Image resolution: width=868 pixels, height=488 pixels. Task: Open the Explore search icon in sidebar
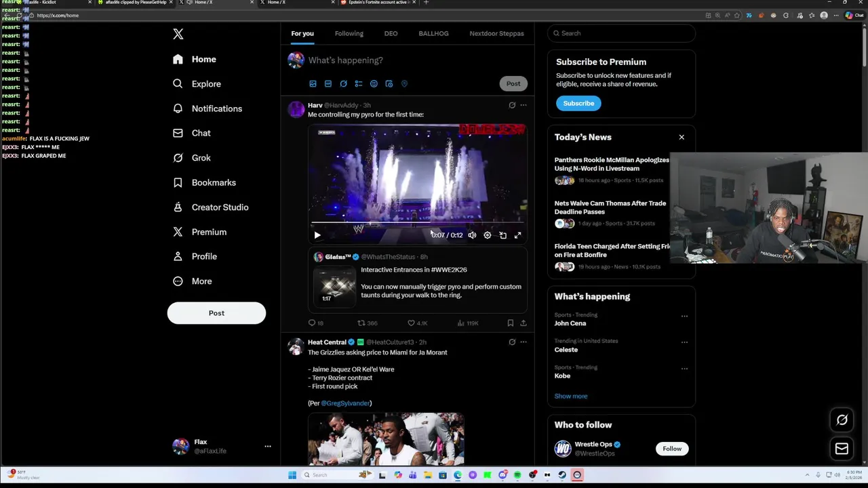[178, 84]
